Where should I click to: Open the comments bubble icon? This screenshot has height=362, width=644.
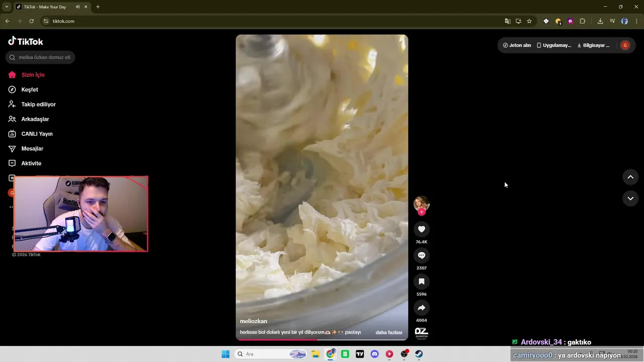click(x=422, y=255)
